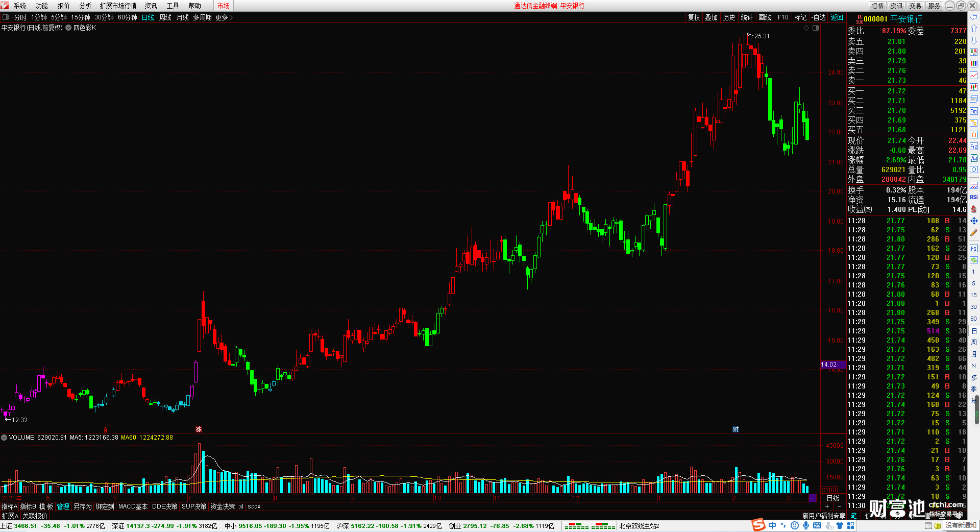Click the Sogou input method S icon

click(758, 525)
